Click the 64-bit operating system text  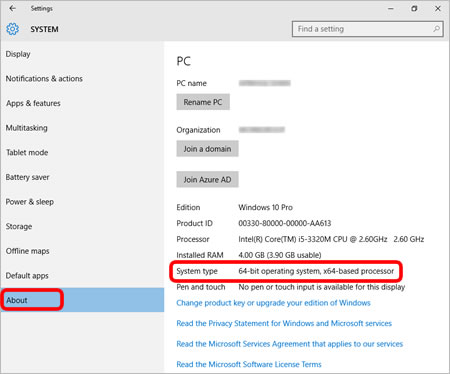316,271
